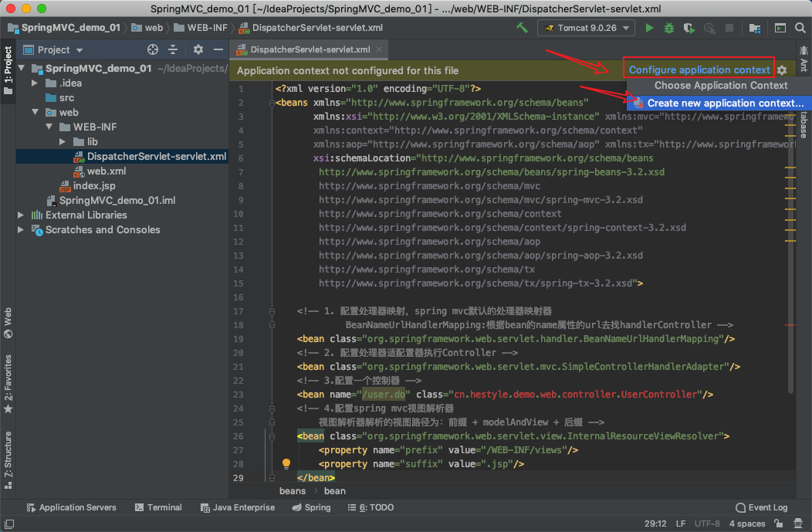This screenshot has width=812, height=532.
Task: Run with coverage shield icon
Action: pyautogui.click(x=689, y=28)
